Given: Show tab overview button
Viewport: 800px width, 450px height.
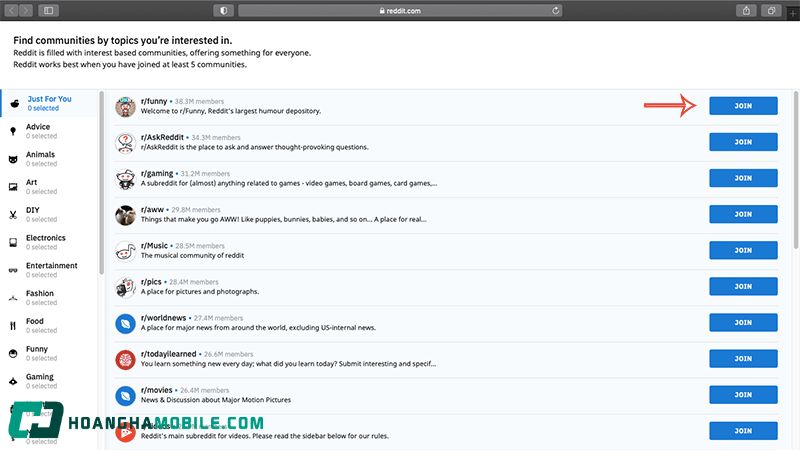Looking at the screenshot, I should tap(771, 10).
